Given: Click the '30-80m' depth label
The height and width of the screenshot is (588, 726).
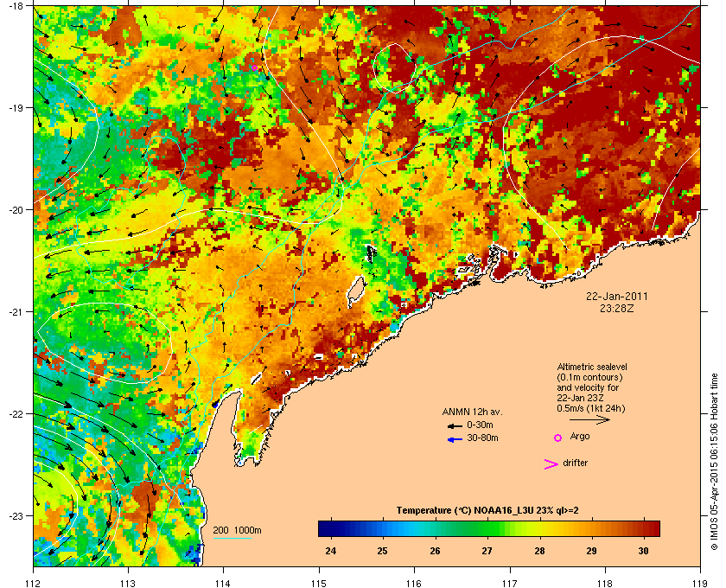Looking at the screenshot, I should (x=482, y=438).
